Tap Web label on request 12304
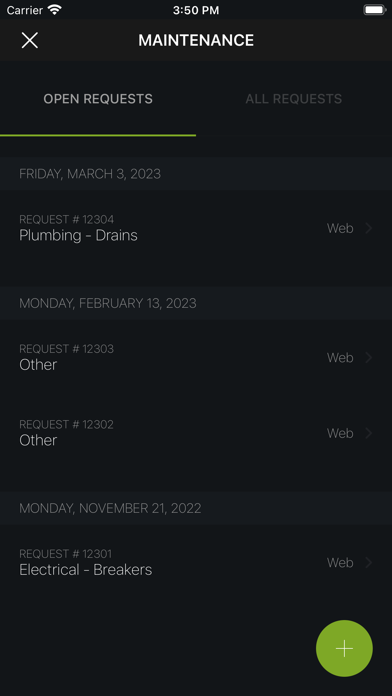 click(340, 228)
